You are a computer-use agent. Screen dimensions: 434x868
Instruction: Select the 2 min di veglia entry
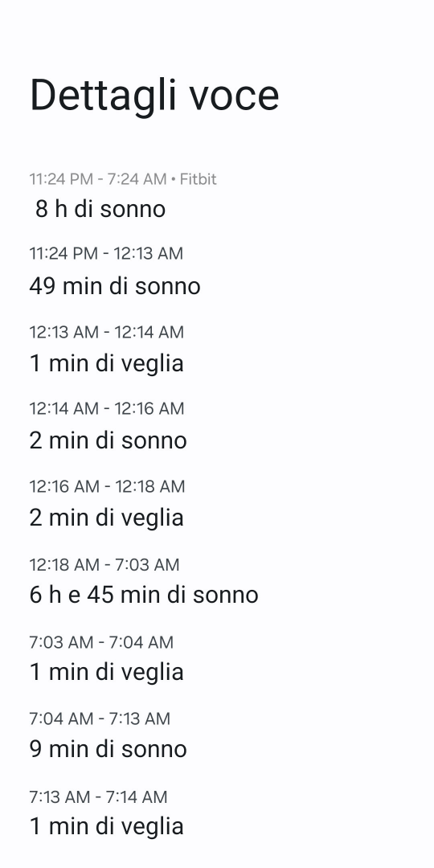click(106, 518)
